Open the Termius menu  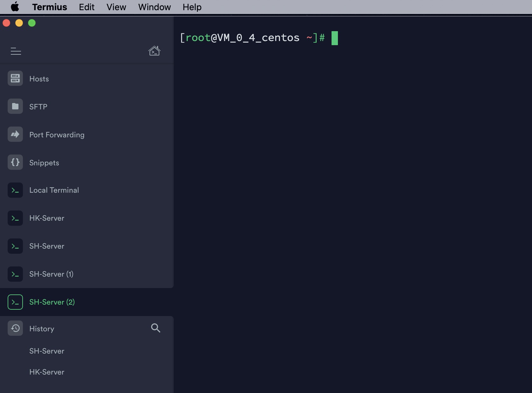tap(50, 7)
